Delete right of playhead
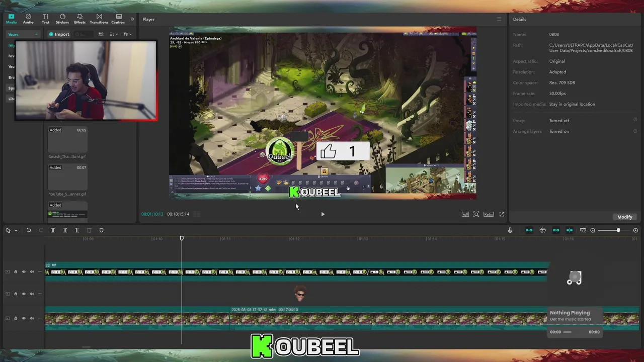 tap(77, 230)
